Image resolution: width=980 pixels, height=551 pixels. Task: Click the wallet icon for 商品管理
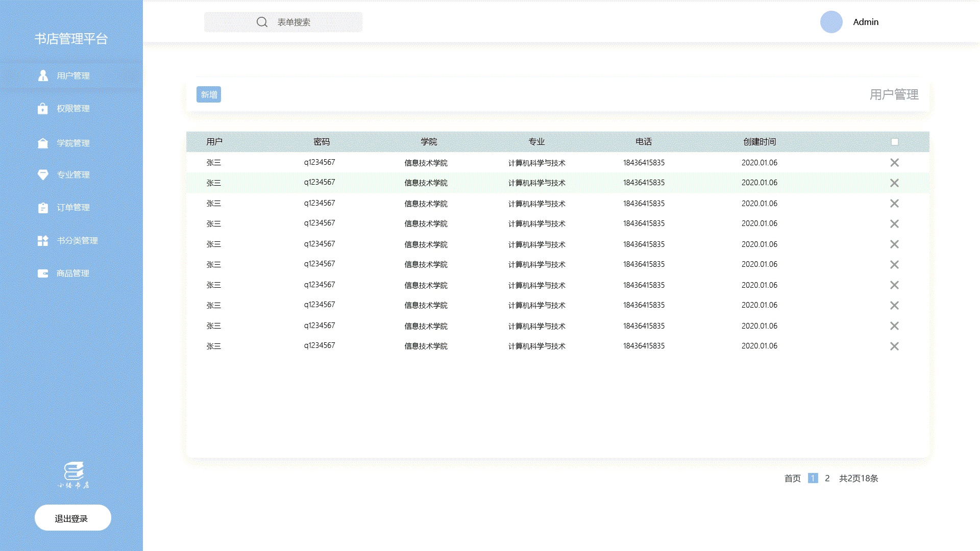tap(43, 273)
